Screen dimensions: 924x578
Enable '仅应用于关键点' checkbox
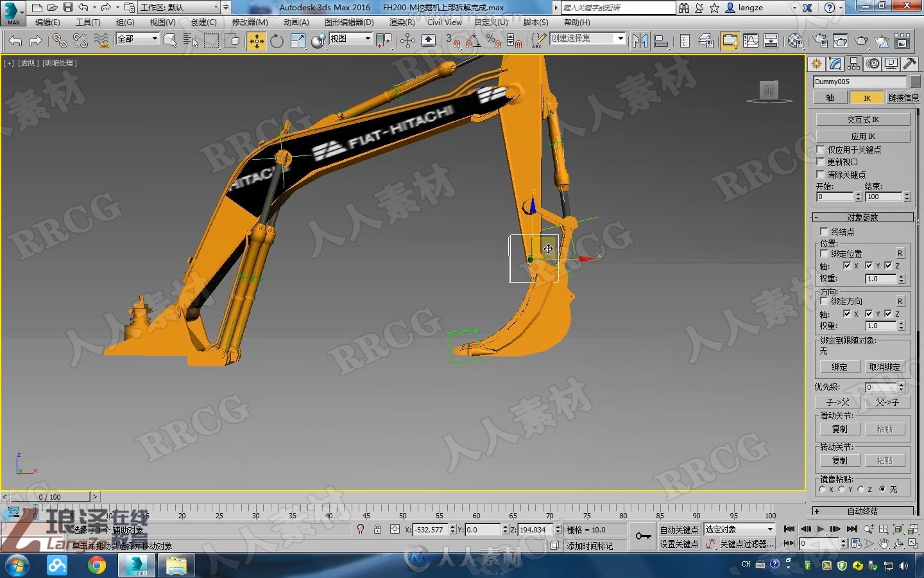point(821,149)
